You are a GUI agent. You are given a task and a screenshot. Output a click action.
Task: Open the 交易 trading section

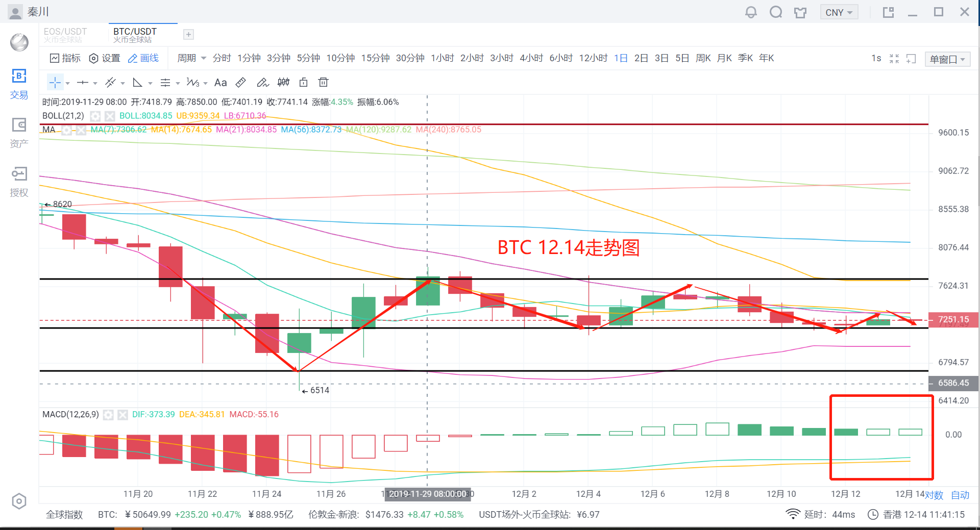click(x=19, y=84)
